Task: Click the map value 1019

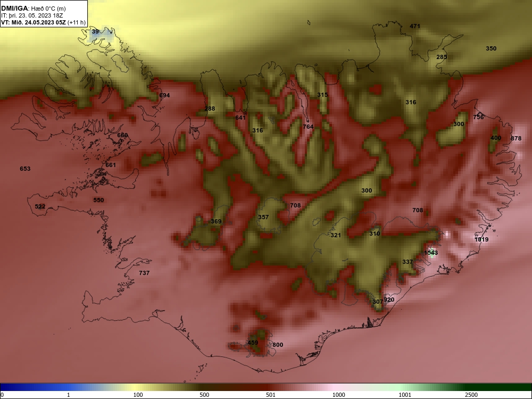Action: [481, 239]
